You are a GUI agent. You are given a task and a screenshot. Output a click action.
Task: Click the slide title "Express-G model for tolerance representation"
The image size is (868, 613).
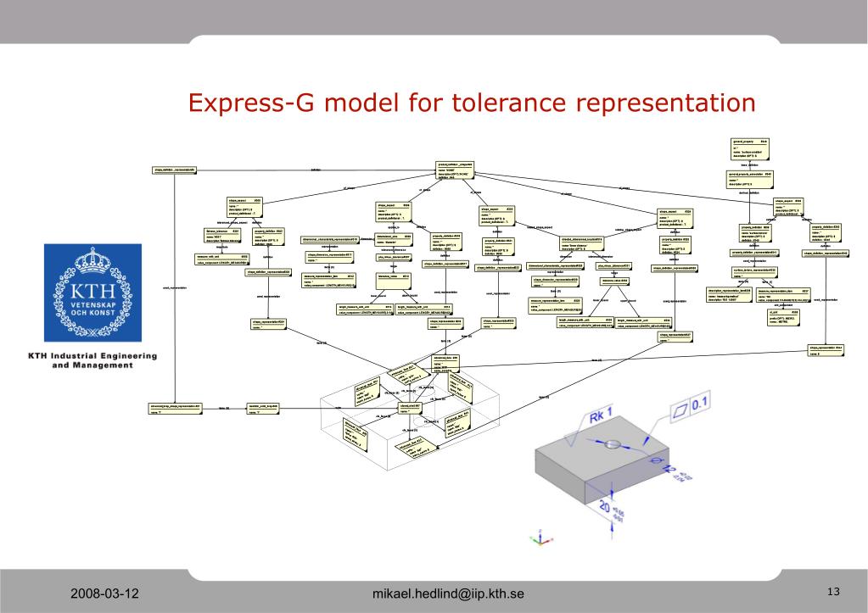pos(472,103)
